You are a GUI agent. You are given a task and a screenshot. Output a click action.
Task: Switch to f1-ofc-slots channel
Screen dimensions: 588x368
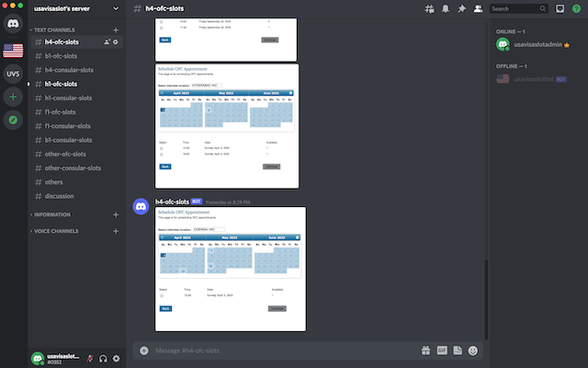[76, 112]
